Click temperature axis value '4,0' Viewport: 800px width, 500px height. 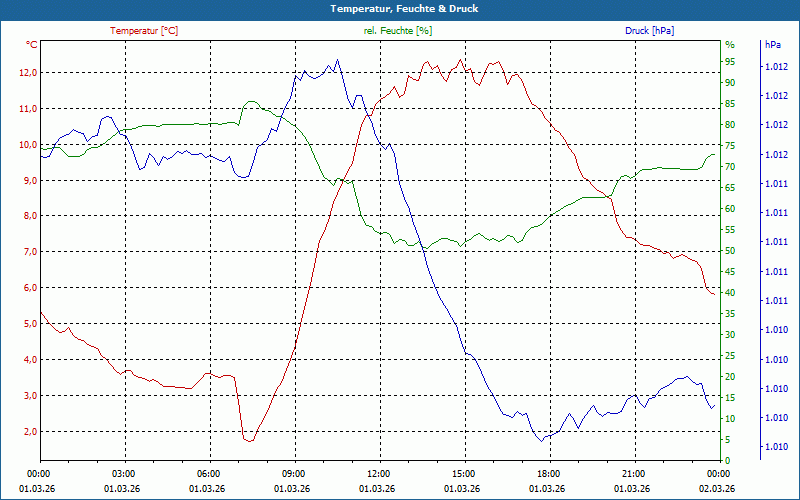click(x=30, y=359)
